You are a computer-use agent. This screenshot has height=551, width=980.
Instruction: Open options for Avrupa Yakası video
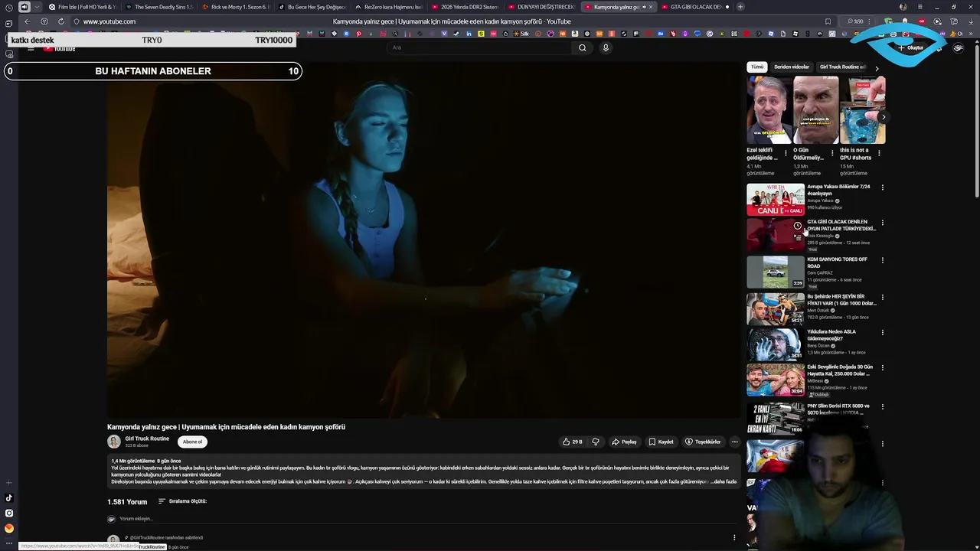[x=882, y=187]
